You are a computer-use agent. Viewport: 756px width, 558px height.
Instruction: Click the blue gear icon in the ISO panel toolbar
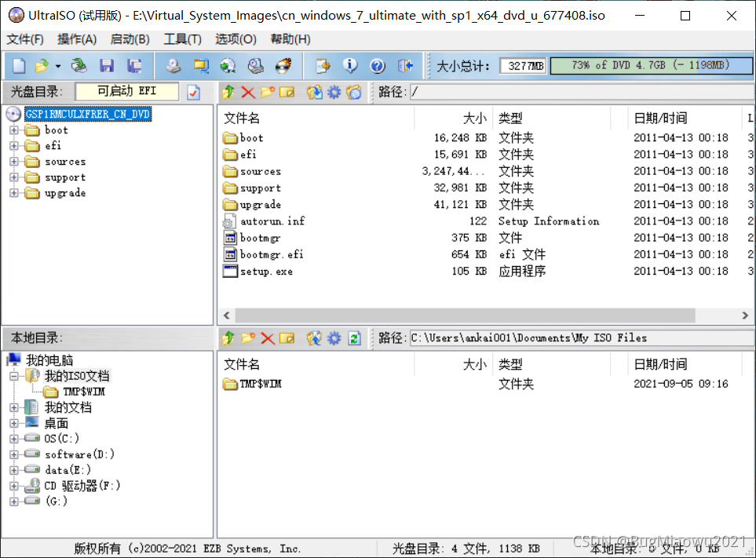coord(334,92)
